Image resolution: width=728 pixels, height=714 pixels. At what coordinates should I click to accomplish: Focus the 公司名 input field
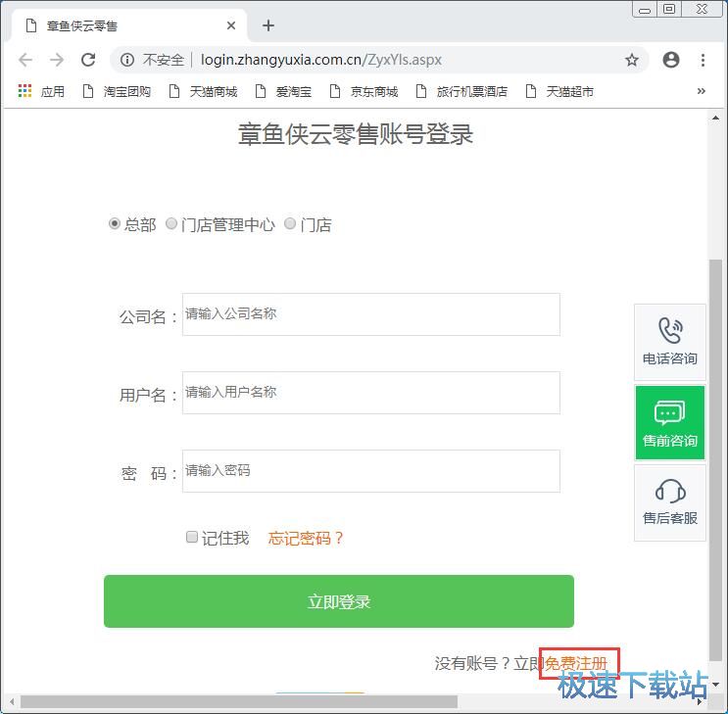[x=371, y=314]
